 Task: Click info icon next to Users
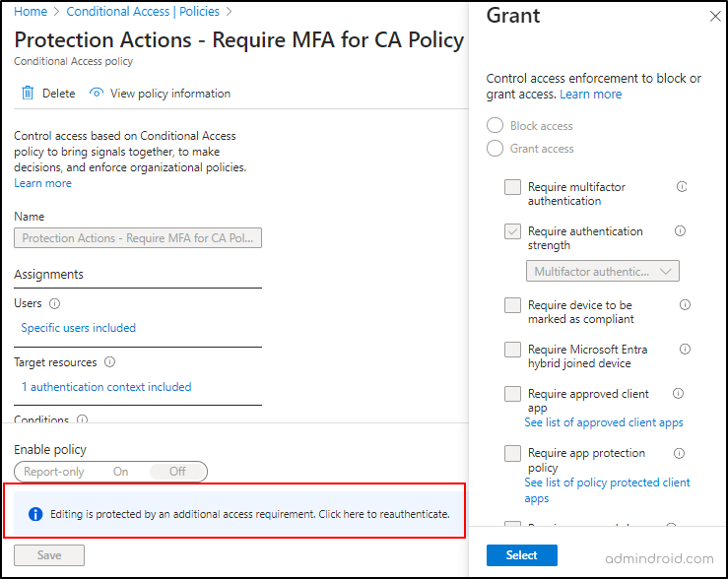[55, 303]
